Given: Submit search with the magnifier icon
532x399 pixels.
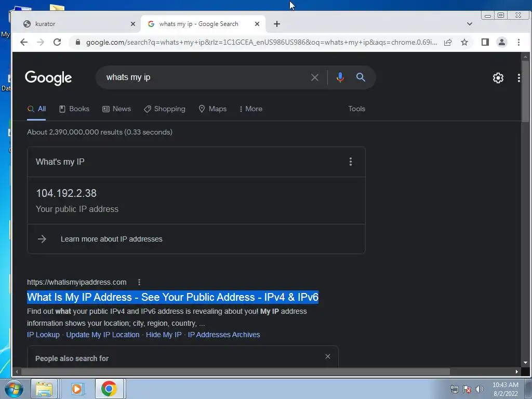Looking at the screenshot, I should point(361,77).
